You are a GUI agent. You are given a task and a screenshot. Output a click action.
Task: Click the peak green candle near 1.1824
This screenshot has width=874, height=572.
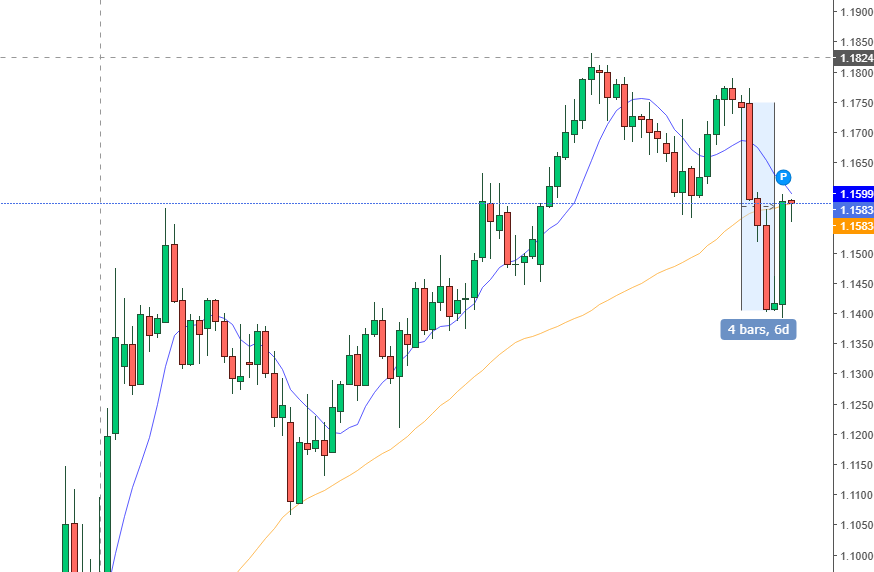(x=591, y=72)
